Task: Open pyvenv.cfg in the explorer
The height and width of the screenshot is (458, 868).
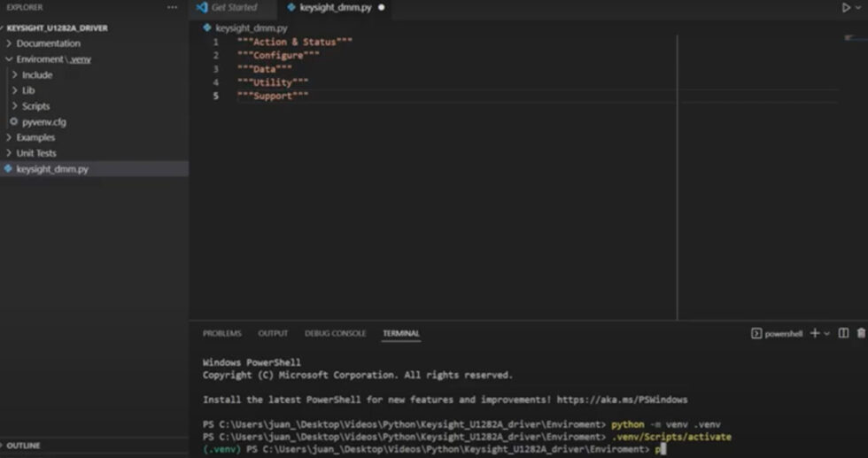Action: tap(43, 121)
